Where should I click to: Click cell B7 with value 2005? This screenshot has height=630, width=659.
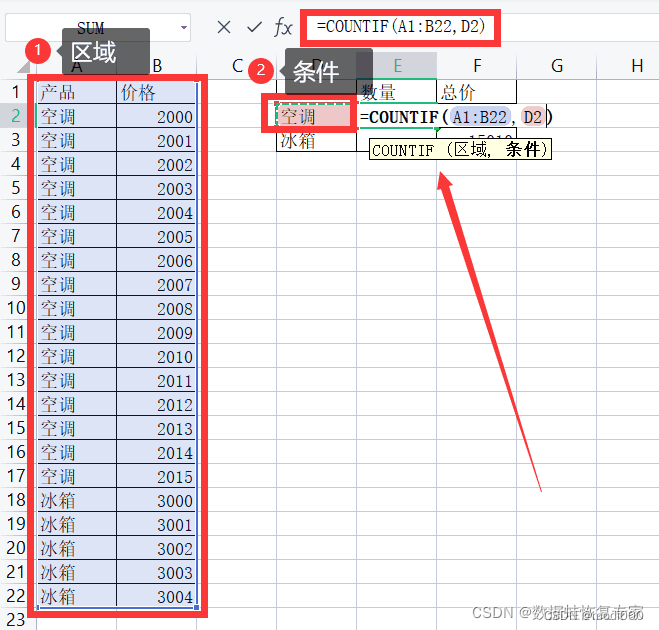(156, 235)
